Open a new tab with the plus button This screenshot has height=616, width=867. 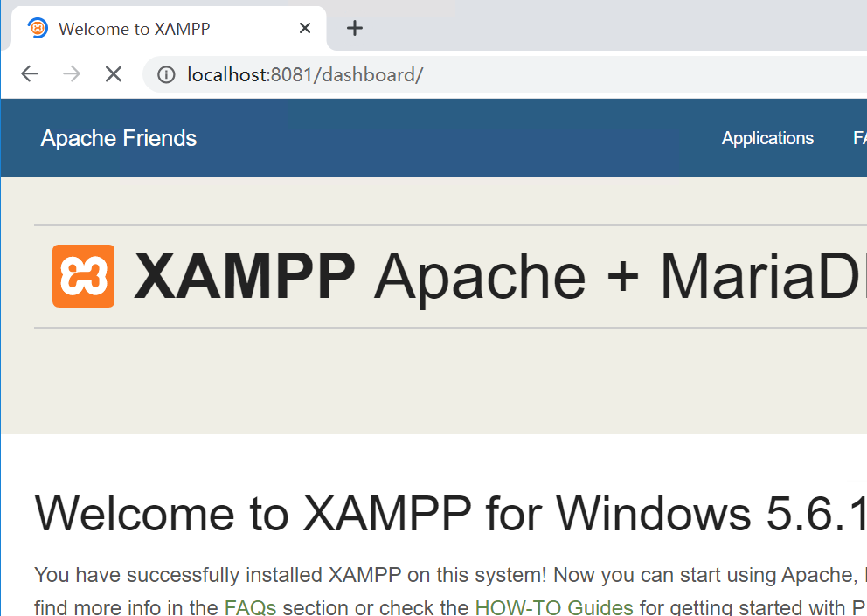click(355, 28)
